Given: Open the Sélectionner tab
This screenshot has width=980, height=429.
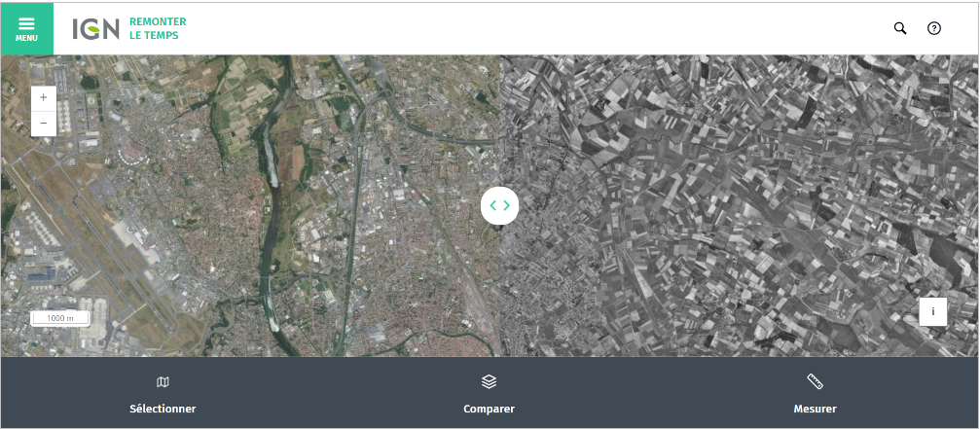Looking at the screenshot, I should coord(163,409).
